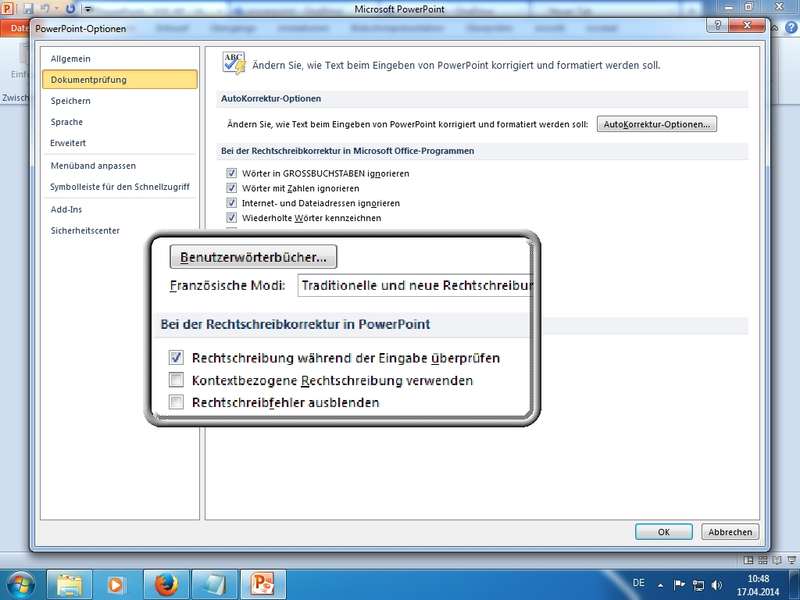Switch to 'Menüband anpassen' in sidebar
Image resolution: width=800 pixels, height=600 pixels.
click(x=93, y=165)
